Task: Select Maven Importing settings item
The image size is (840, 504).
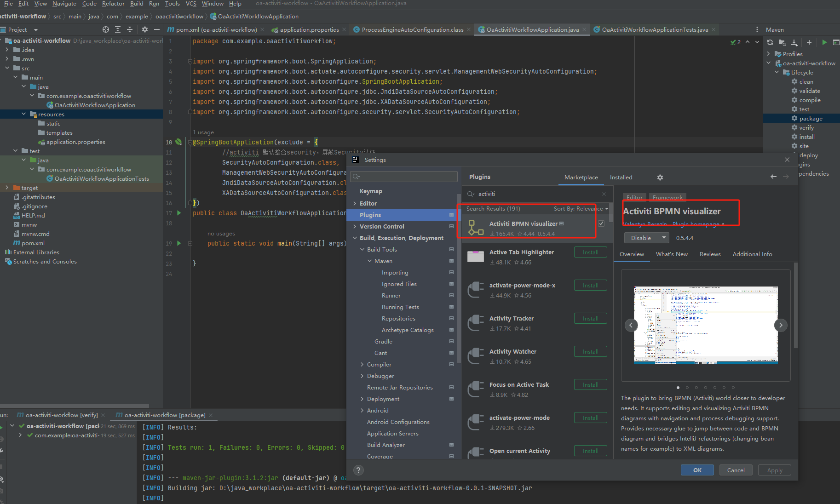Action: coord(395,273)
